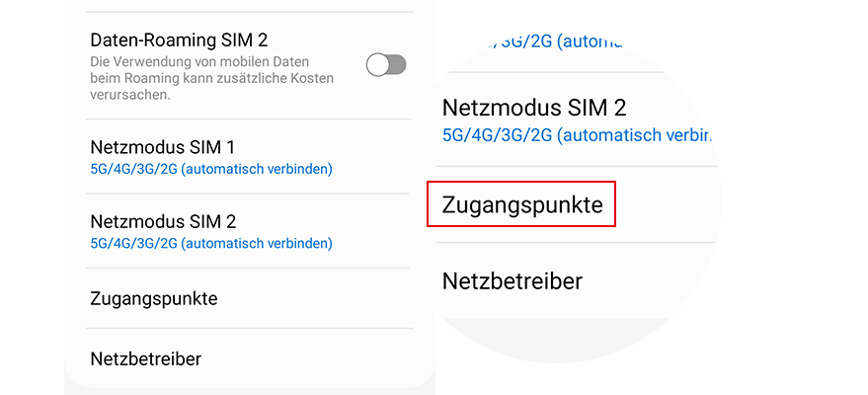Tap the white knob of roaming switch
This screenshot has width=868, height=395.
[377, 65]
